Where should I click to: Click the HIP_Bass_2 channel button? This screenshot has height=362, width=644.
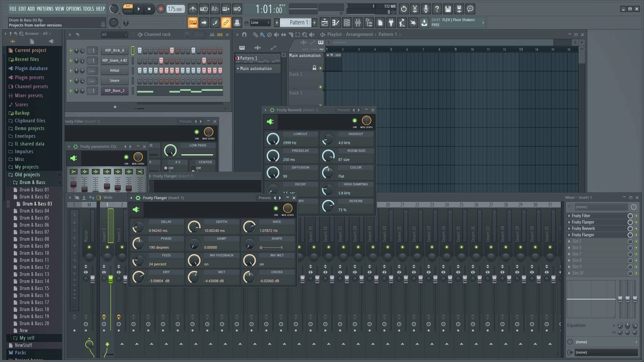115,91
